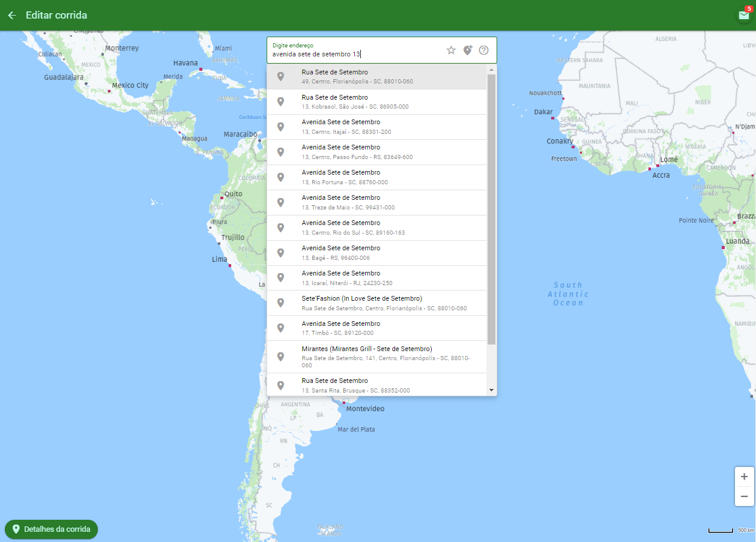Image resolution: width=756 pixels, height=542 pixels.
Task: Select Avenida Sete de Setembro 17, Timbó
Action: point(376,328)
